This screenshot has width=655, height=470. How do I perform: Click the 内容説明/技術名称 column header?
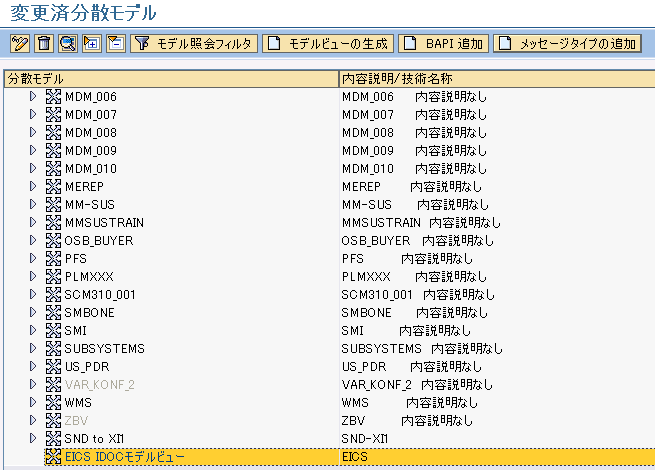tap(496, 78)
